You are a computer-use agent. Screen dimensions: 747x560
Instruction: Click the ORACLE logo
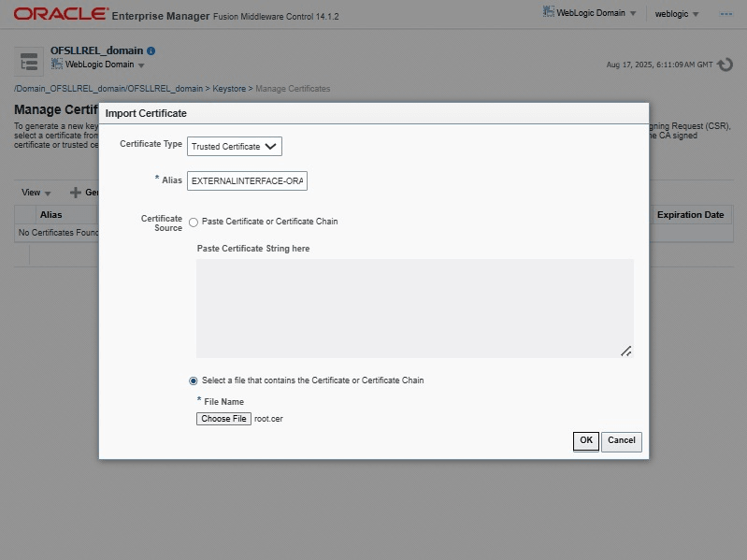(61, 14)
